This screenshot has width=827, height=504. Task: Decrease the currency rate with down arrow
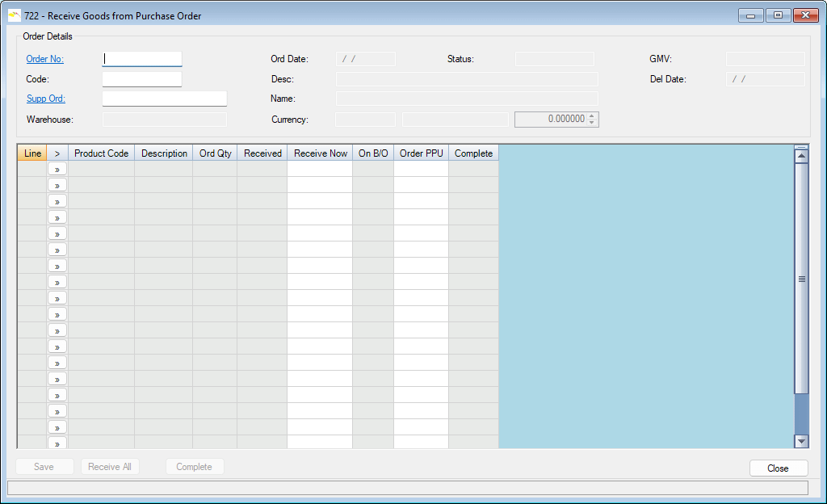[593, 123]
